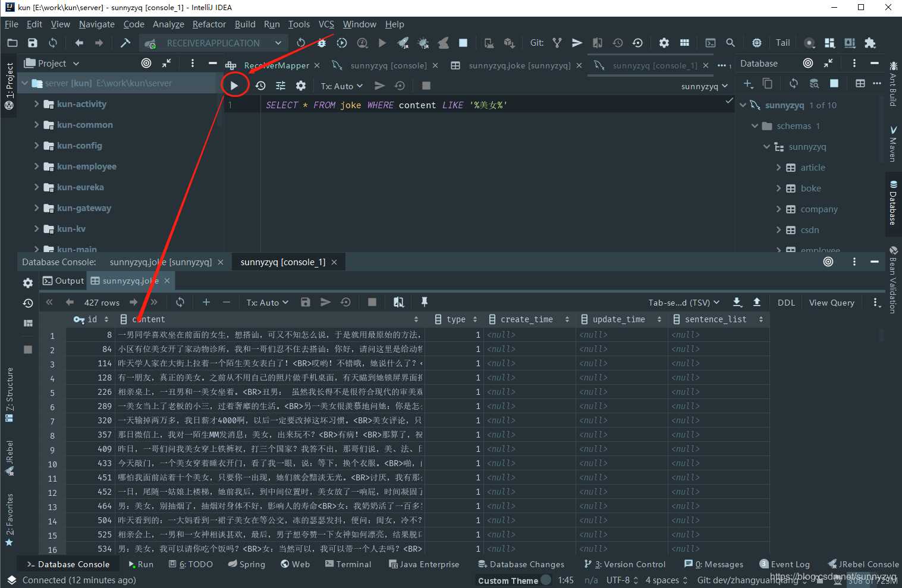Select the boke table in Database tree

(810, 188)
